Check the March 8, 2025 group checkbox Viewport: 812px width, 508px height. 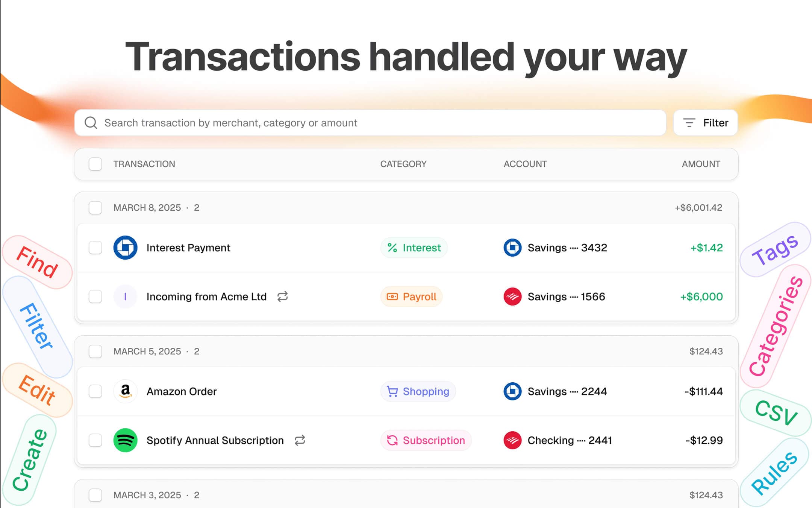coord(95,207)
